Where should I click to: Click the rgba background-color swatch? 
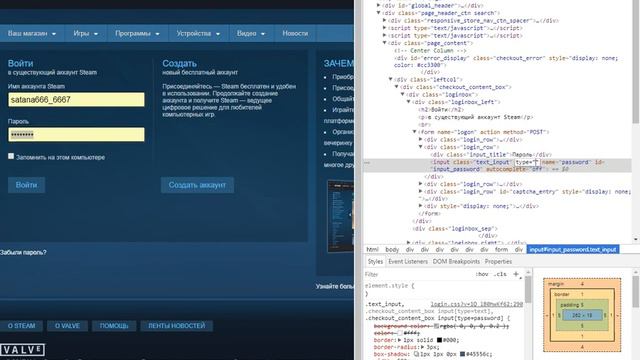[436, 326]
